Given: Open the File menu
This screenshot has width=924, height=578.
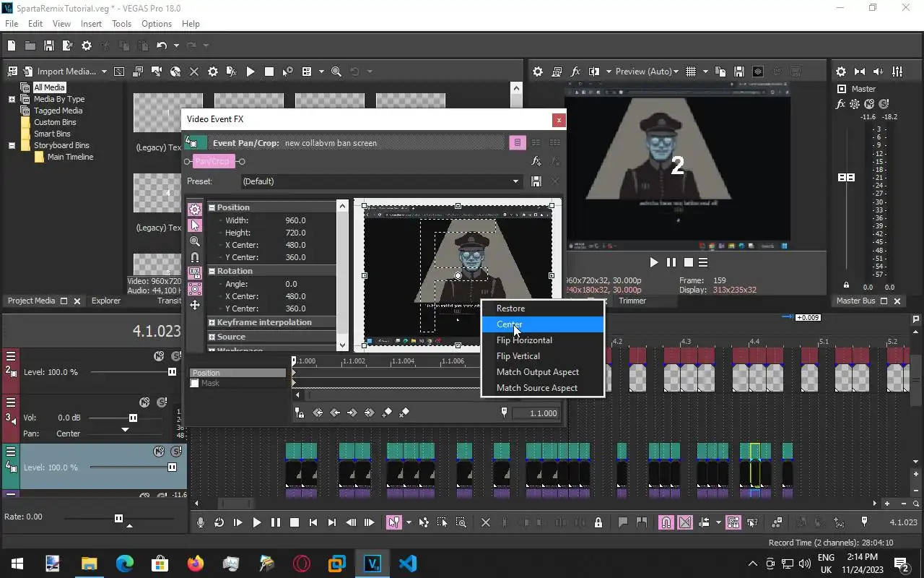Looking at the screenshot, I should (12, 23).
